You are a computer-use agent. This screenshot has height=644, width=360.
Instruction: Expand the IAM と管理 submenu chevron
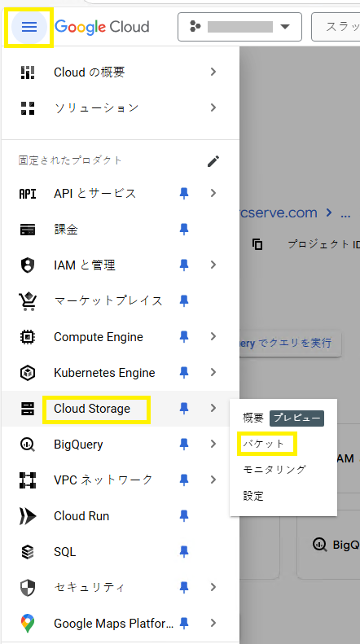(x=213, y=265)
